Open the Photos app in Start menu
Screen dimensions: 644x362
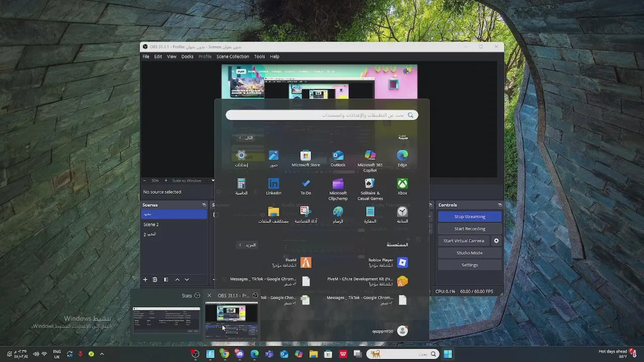(x=274, y=158)
